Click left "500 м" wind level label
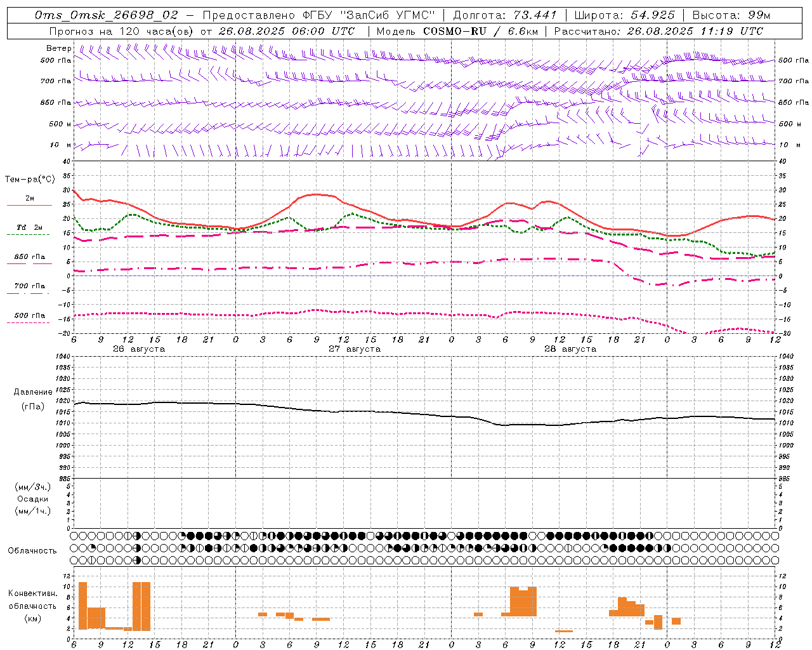The height and width of the screenshot is (650, 812). [60, 124]
